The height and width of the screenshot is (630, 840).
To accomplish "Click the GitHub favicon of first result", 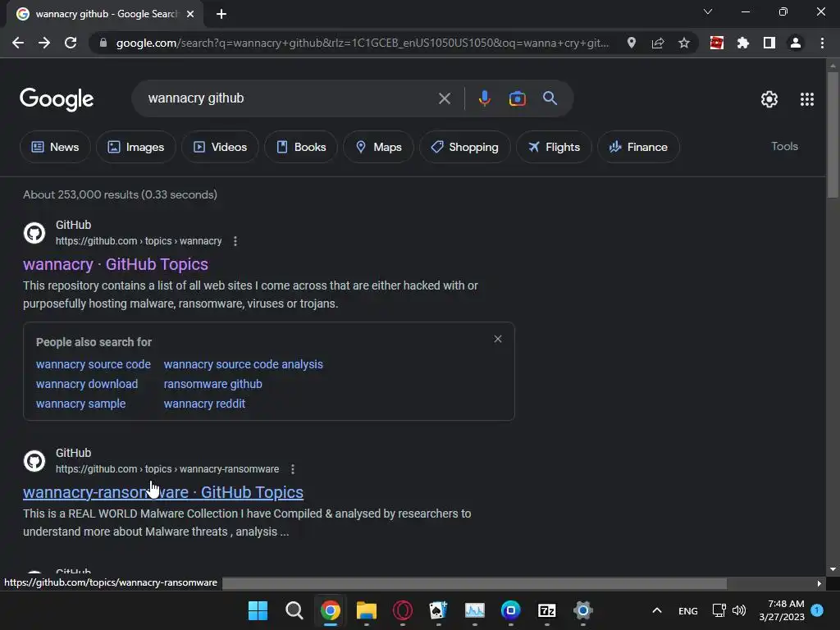I will pyautogui.click(x=34, y=233).
